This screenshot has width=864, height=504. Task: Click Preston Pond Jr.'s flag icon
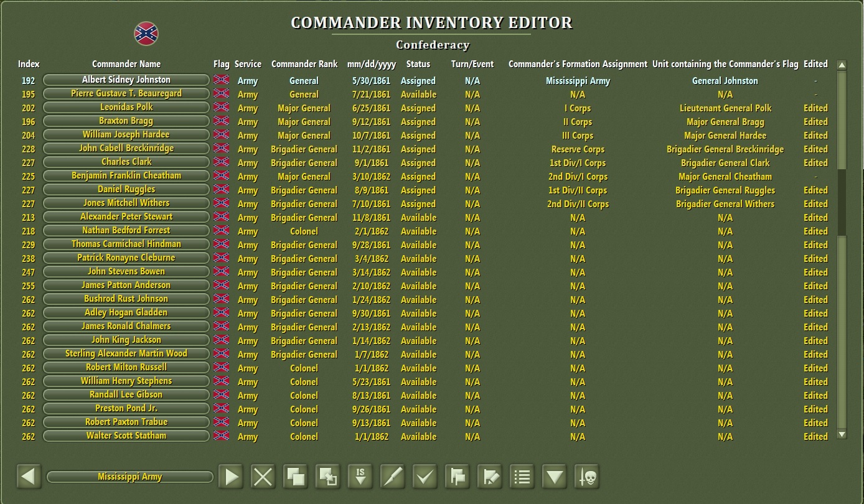click(221, 408)
